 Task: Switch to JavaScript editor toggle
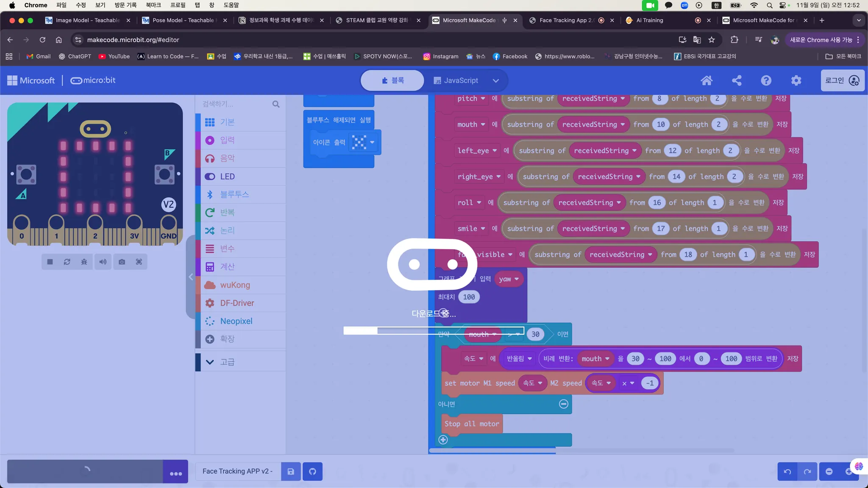pos(456,80)
